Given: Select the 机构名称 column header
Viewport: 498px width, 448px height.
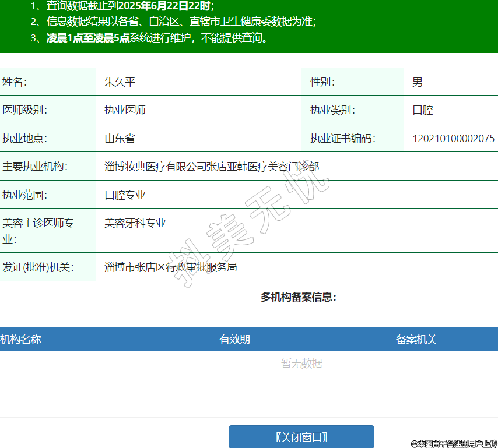Looking at the screenshot, I should [21, 339].
